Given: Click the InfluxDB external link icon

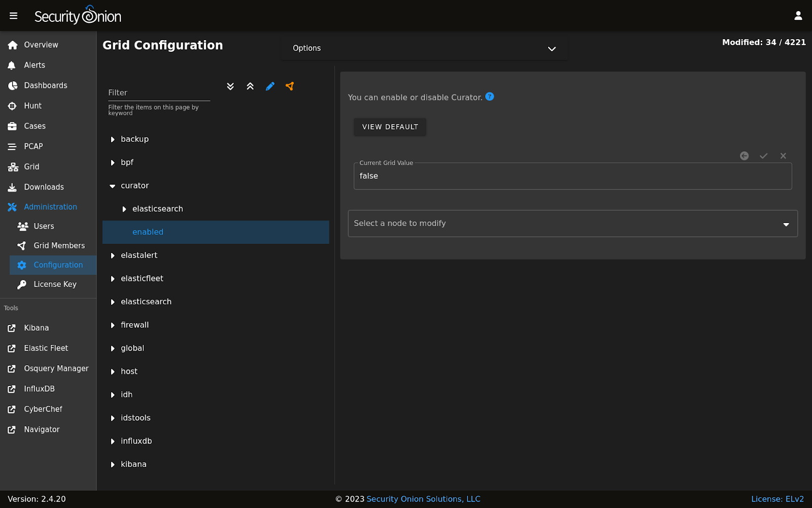Looking at the screenshot, I should click(12, 389).
